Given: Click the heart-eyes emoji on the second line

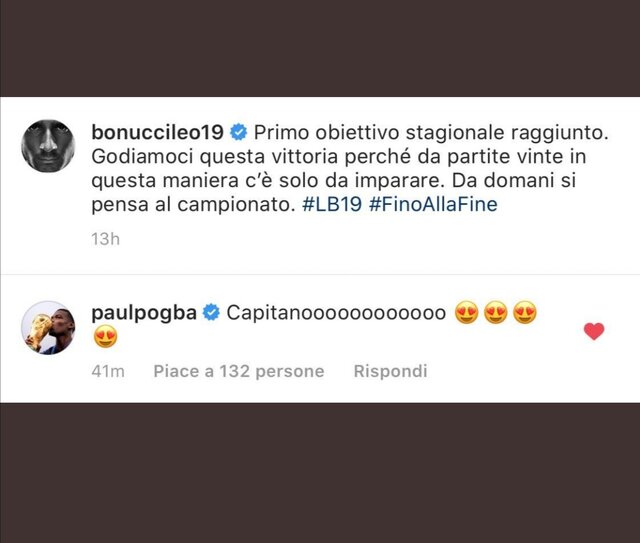Looking at the screenshot, I should click(x=105, y=337).
